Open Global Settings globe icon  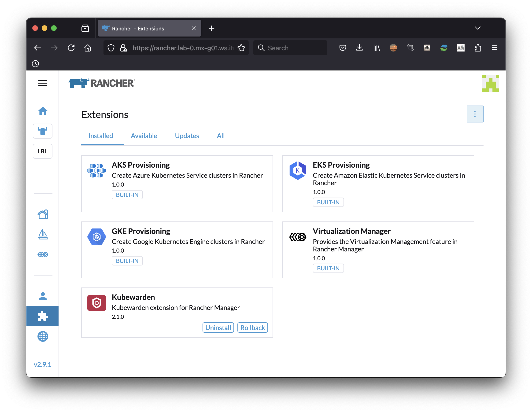click(43, 336)
